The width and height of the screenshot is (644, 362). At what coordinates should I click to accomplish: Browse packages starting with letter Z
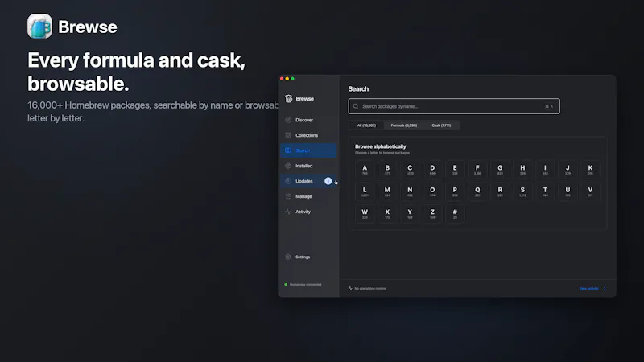click(432, 214)
